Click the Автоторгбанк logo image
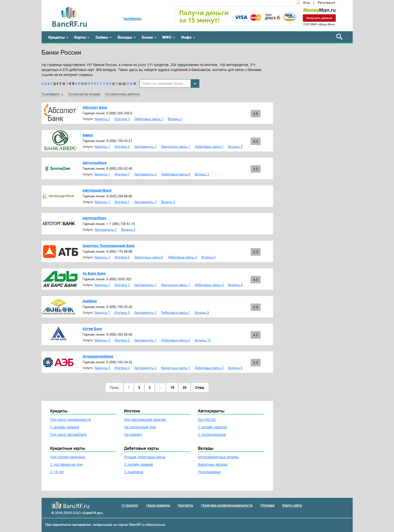The width and height of the screenshot is (394, 532). (x=59, y=224)
